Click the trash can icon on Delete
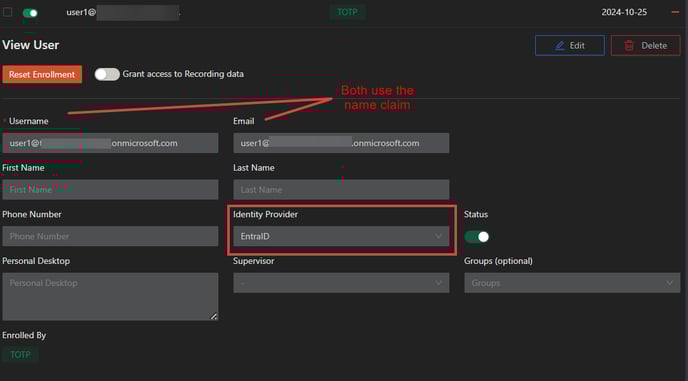This screenshot has width=688, height=381. click(x=629, y=46)
